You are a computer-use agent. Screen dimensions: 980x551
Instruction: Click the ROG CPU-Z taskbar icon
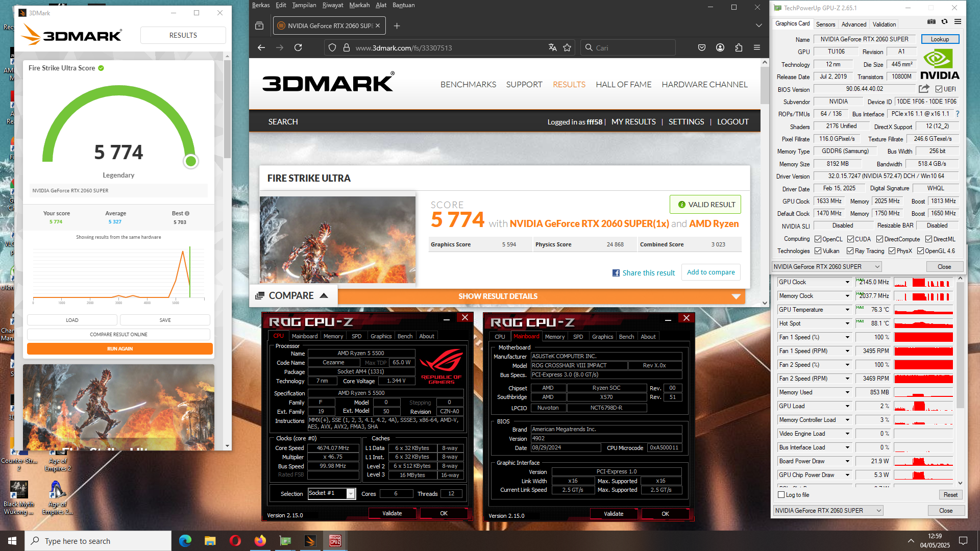[335, 541]
